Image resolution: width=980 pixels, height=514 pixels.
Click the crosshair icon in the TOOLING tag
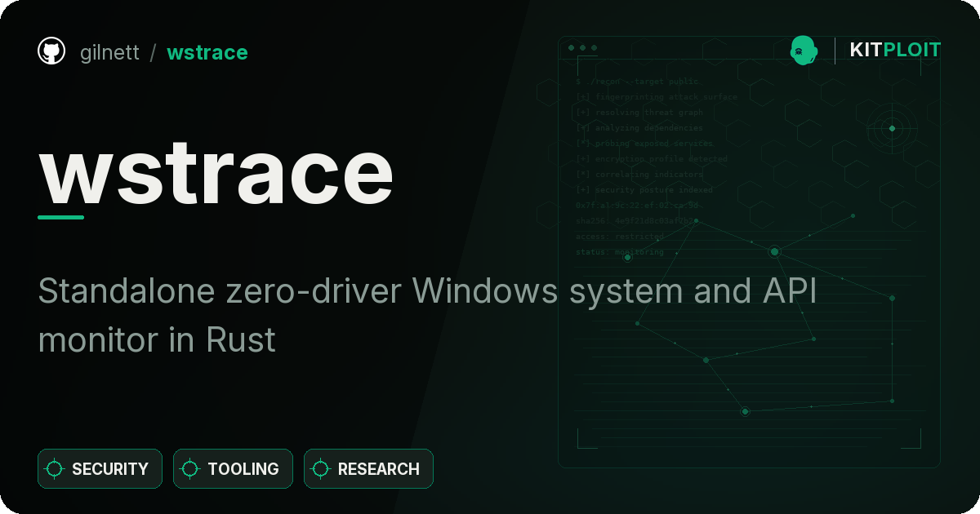190,469
